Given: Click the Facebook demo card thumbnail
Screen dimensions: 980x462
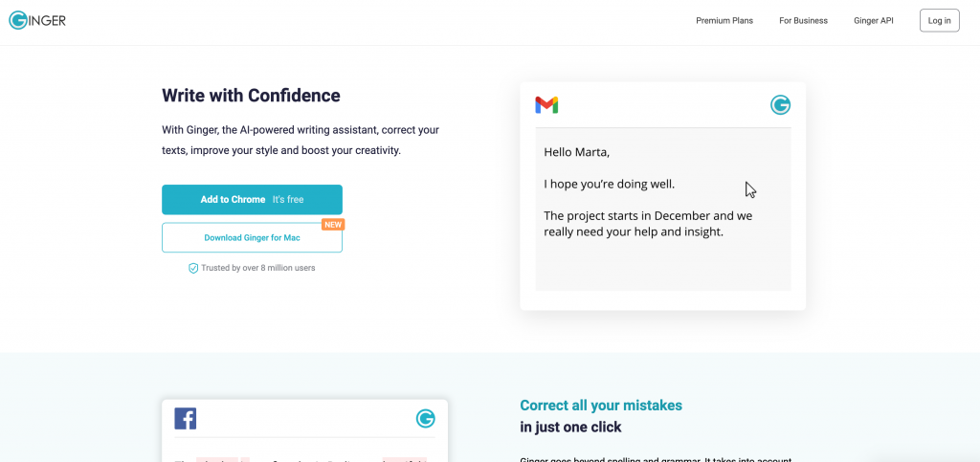Looking at the screenshot, I should tap(305, 430).
